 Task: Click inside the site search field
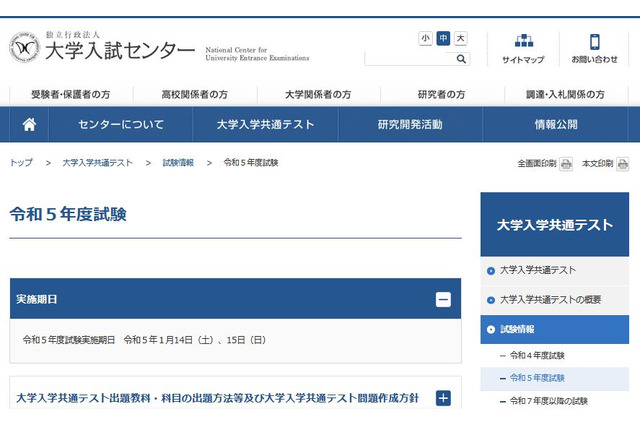click(x=409, y=59)
